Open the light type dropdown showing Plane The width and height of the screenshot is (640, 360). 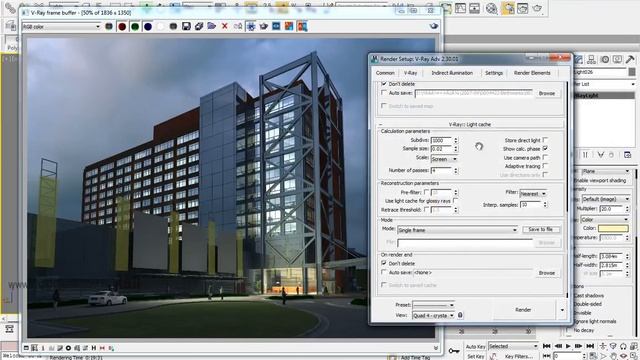606,171
